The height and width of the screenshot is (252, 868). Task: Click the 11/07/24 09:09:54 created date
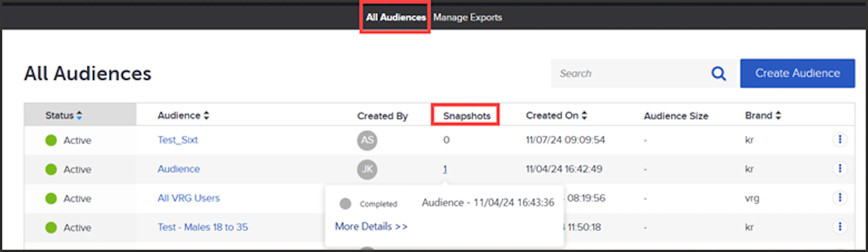click(565, 140)
